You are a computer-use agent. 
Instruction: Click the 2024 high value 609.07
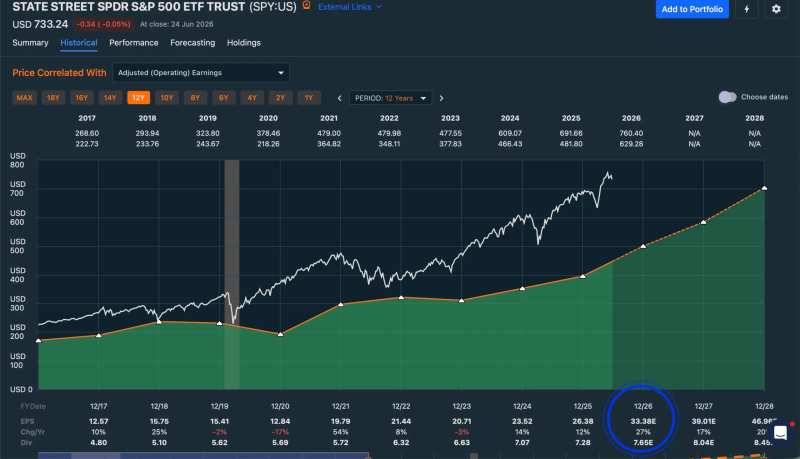pos(510,133)
